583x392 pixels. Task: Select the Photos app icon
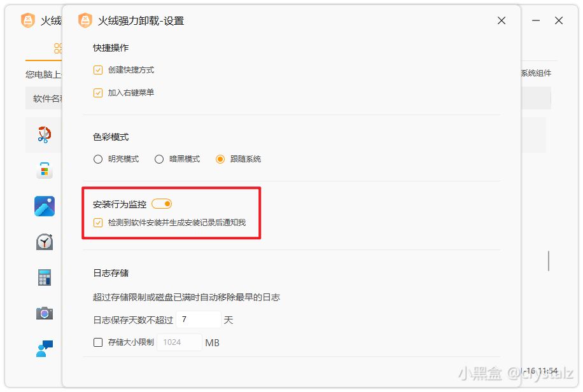[x=45, y=206]
